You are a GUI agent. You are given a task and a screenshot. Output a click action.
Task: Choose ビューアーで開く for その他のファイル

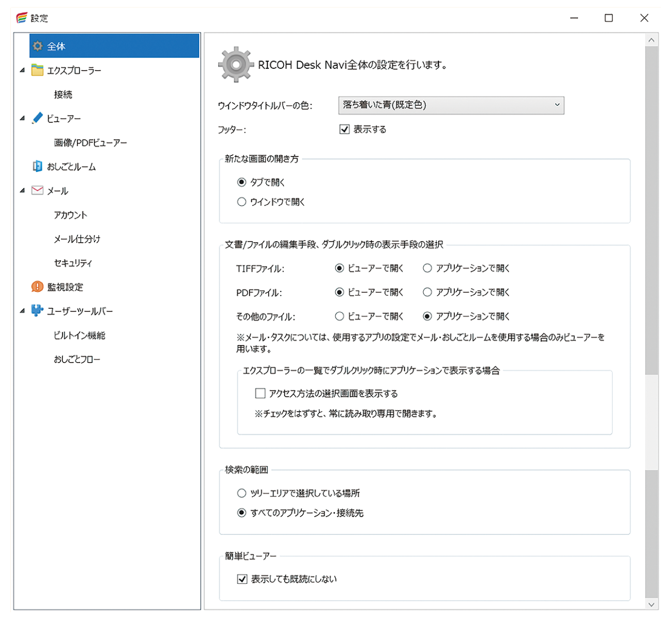click(339, 316)
